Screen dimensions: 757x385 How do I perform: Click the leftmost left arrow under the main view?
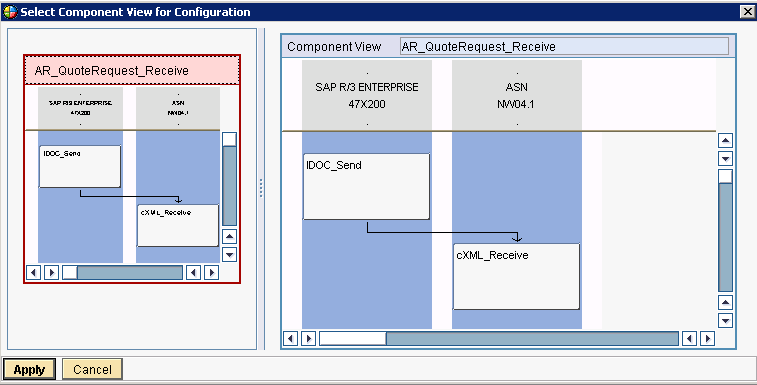[x=290, y=339]
